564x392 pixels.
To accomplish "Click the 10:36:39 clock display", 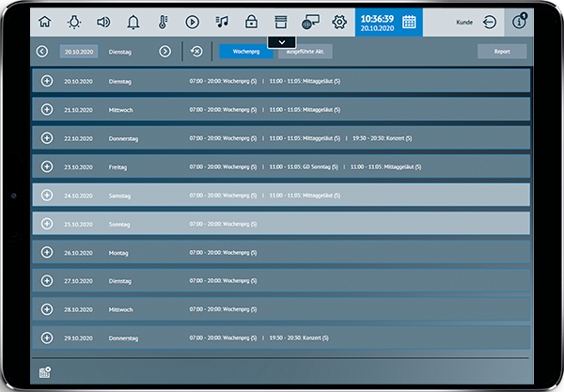I will [377, 19].
